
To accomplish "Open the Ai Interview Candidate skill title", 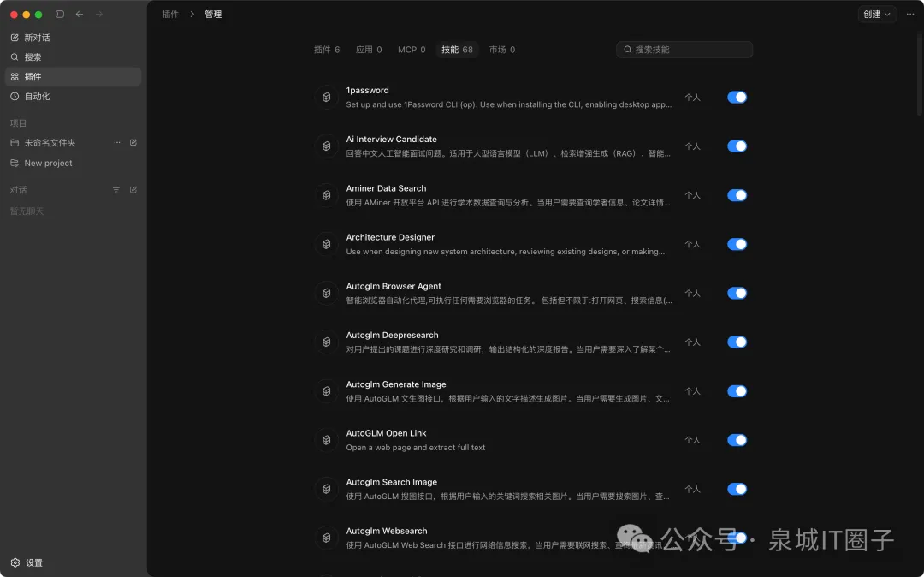I will click(x=391, y=139).
